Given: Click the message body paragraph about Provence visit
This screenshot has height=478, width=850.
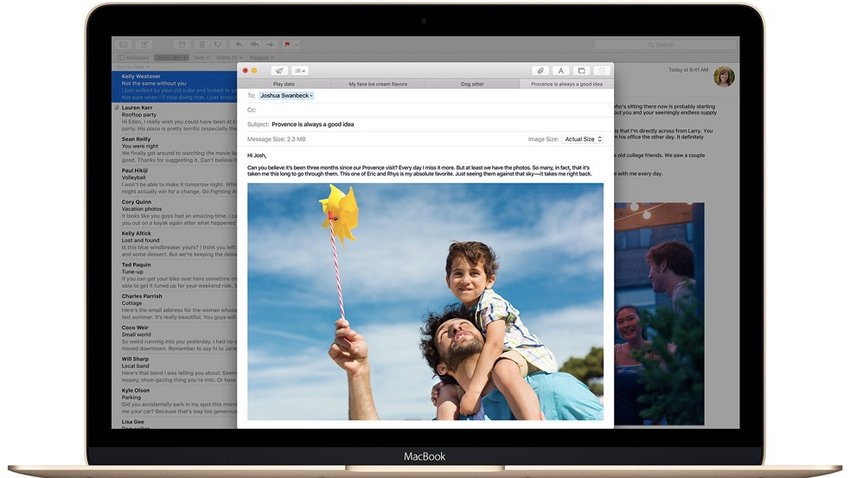Looking at the screenshot, I should (x=419, y=171).
